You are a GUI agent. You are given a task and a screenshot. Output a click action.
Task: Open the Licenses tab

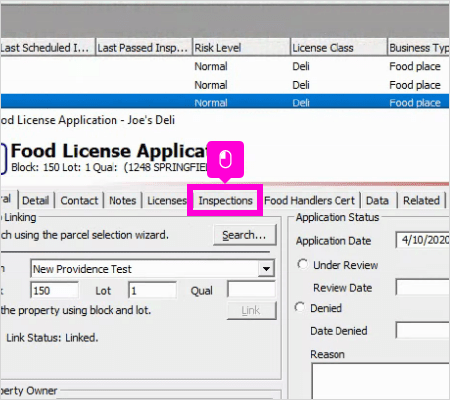(167, 201)
